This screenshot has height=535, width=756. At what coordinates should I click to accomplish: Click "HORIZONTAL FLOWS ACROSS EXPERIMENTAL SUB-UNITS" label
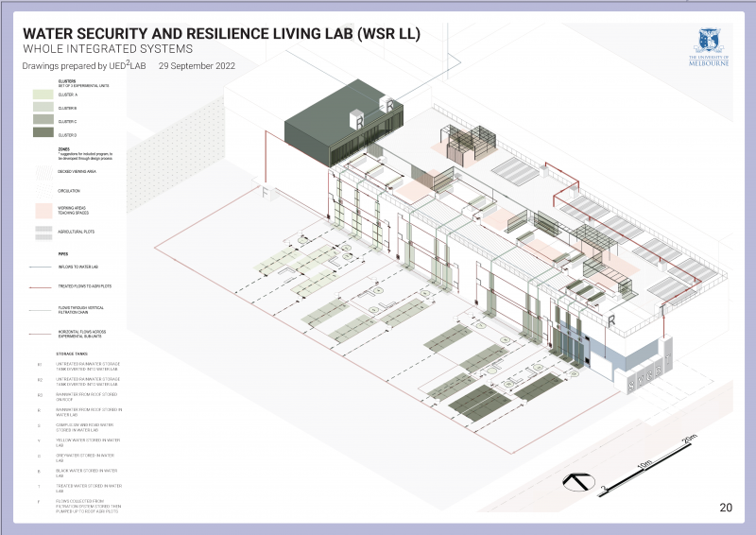[x=82, y=334]
